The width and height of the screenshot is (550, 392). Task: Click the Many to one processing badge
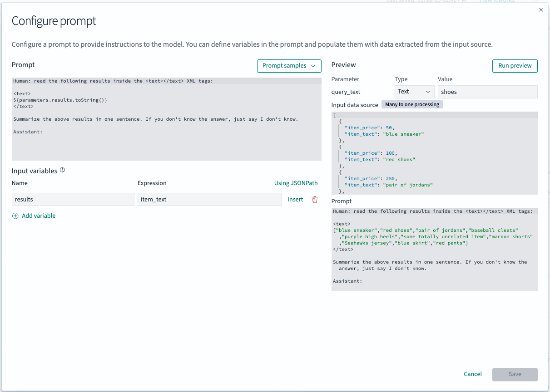pos(412,104)
